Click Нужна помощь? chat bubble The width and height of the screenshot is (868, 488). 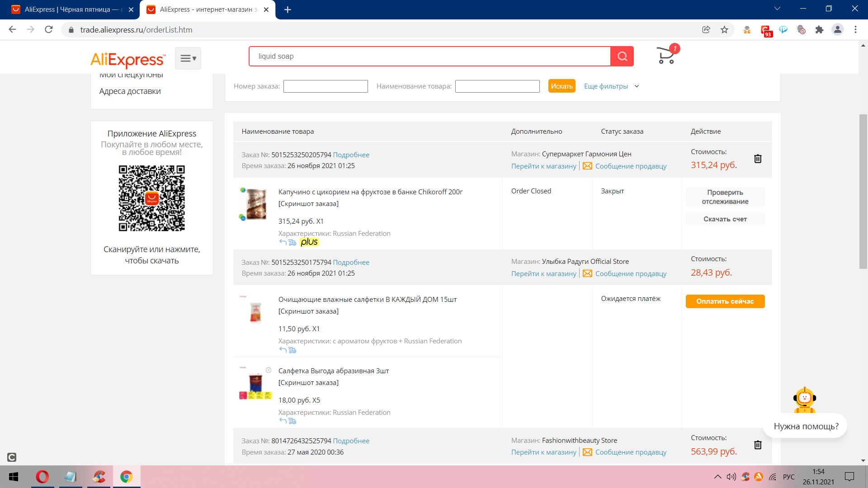pyautogui.click(x=806, y=426)
